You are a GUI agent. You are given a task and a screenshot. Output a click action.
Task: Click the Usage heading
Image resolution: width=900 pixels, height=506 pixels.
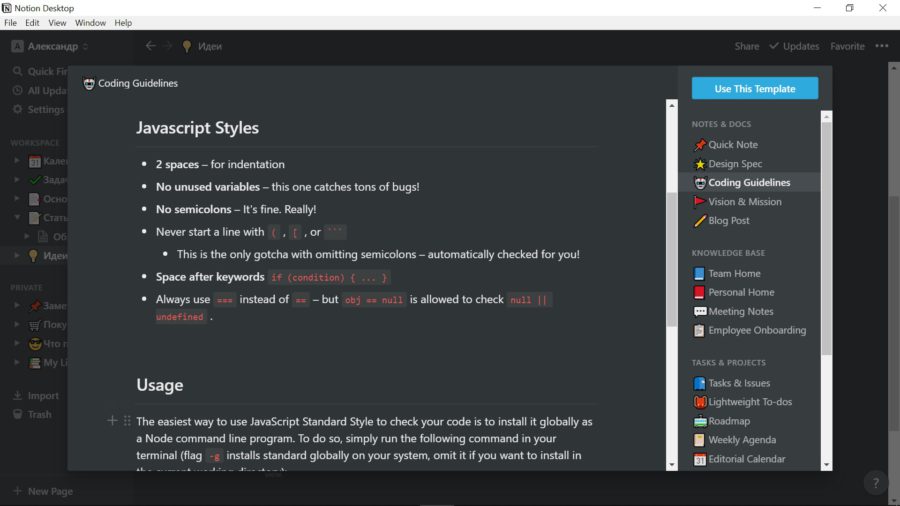160,385
